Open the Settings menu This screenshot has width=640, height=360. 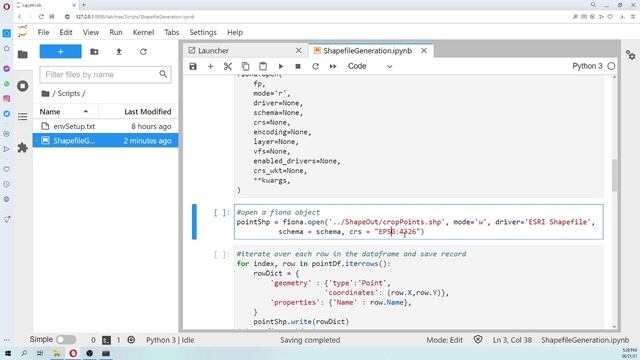(203, 32)
